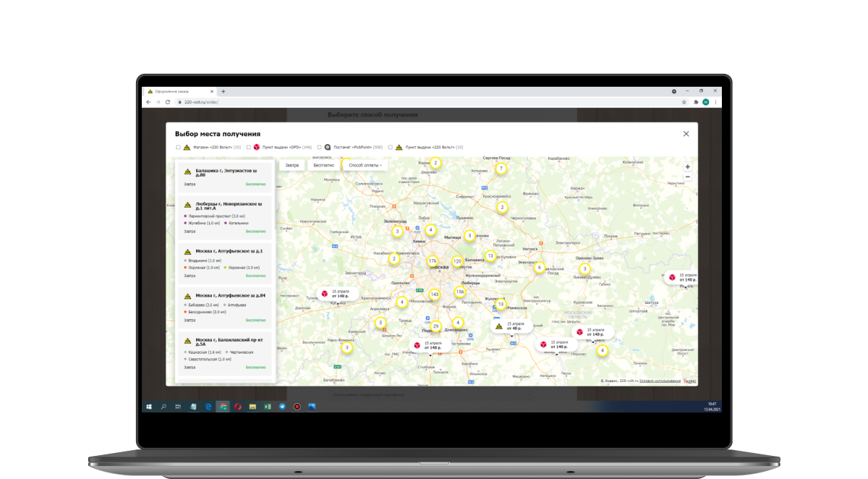Select the Люберцы, Новорязанское ш pickup card
868x479 pixels.
tap(225, 218)
